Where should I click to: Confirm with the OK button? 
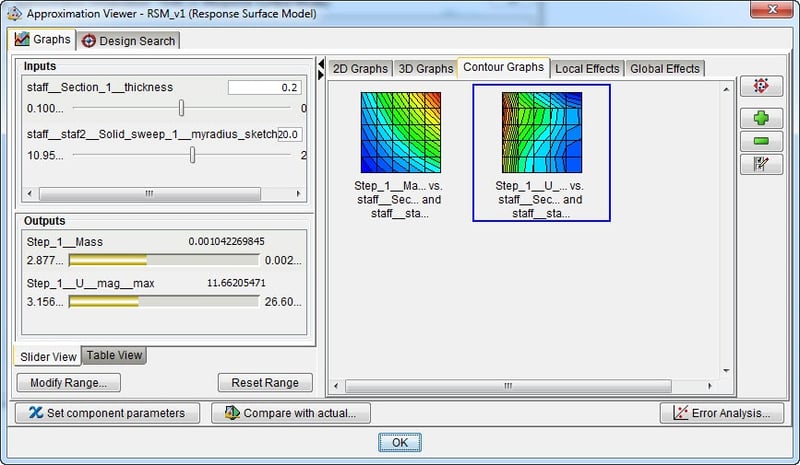[400, 443]
